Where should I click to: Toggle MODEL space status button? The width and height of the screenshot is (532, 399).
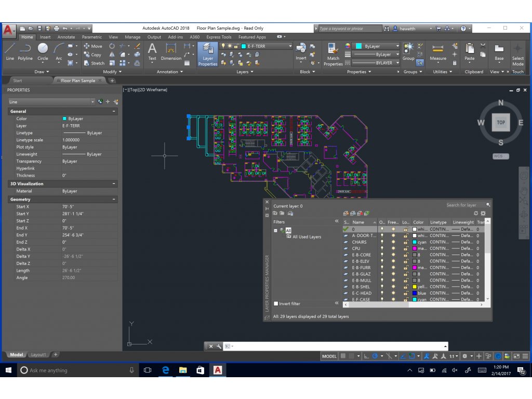(x=329, y=356)
